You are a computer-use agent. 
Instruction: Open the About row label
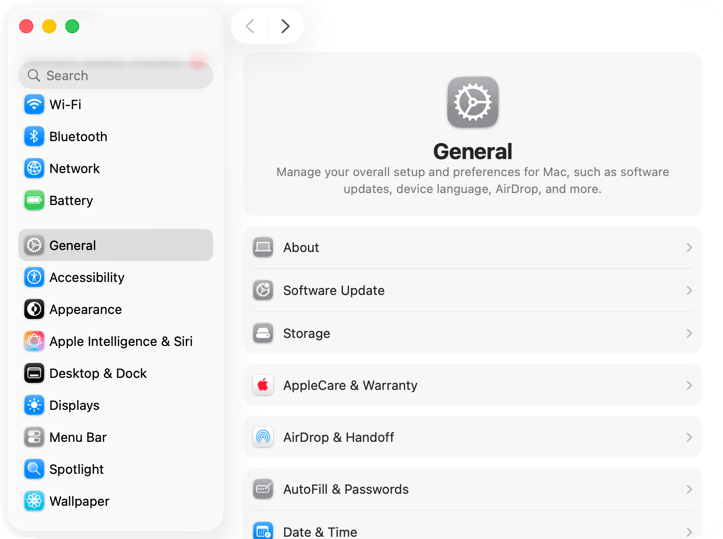pos(301,248)
